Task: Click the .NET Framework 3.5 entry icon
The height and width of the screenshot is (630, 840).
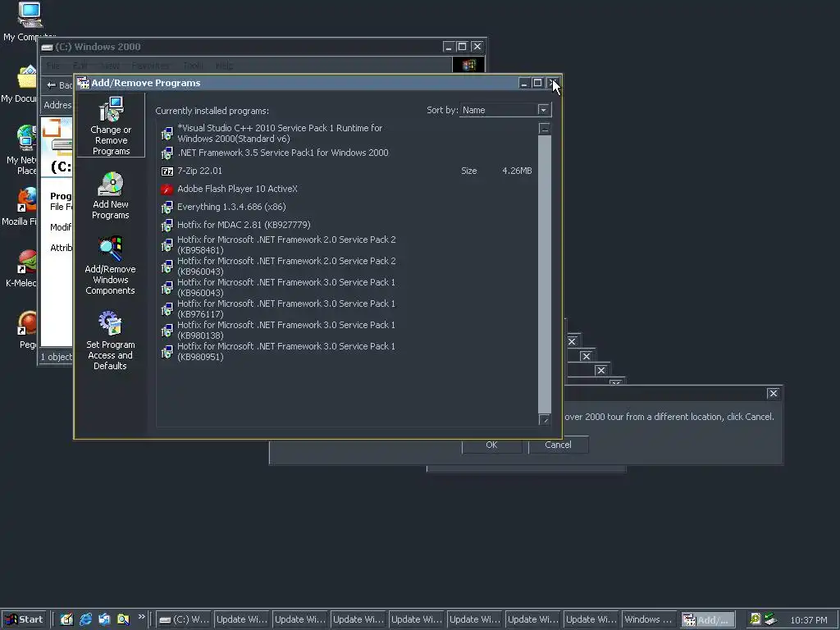Action: (x=167, y=153)
